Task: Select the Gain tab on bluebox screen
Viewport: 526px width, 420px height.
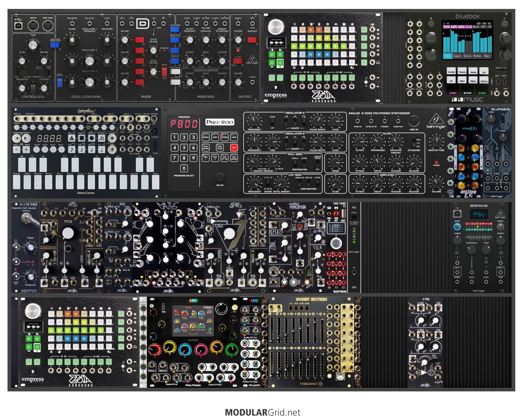Action: 457,56
